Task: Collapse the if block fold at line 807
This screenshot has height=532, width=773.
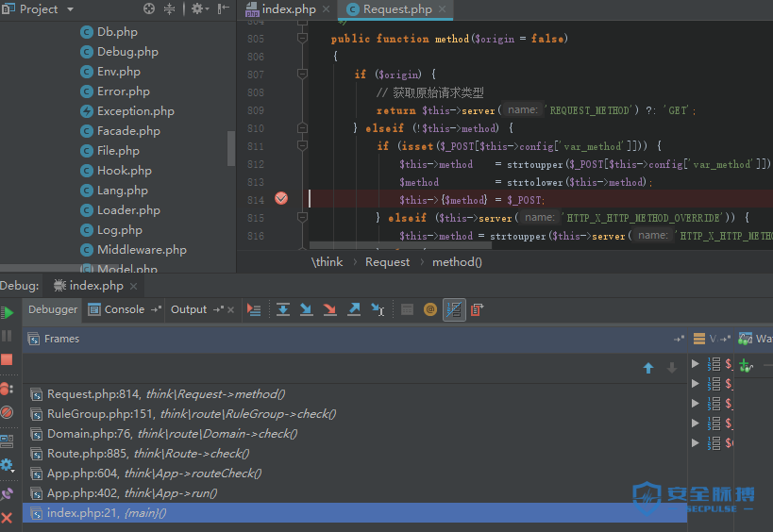Action: [303, 74]
